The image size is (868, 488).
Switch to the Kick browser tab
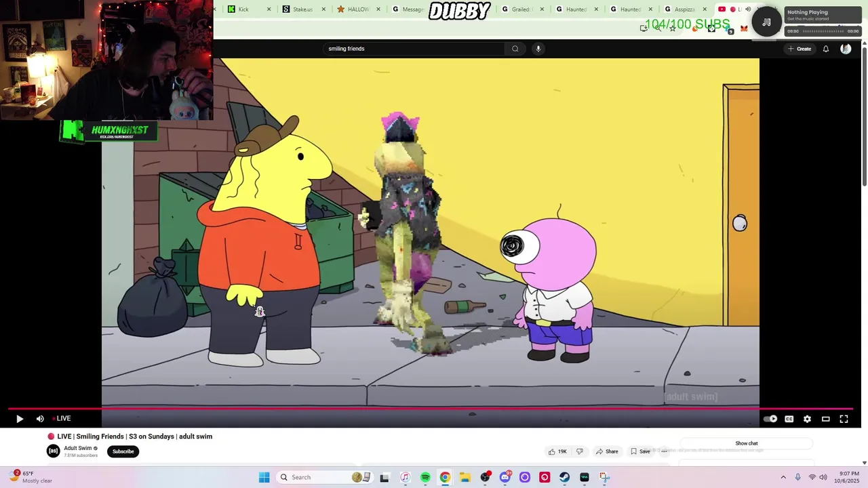pyautogui.click(x=243, y=9)
